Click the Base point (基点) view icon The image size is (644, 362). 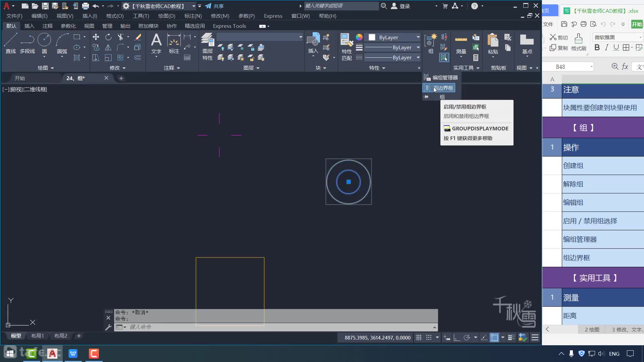527,43
